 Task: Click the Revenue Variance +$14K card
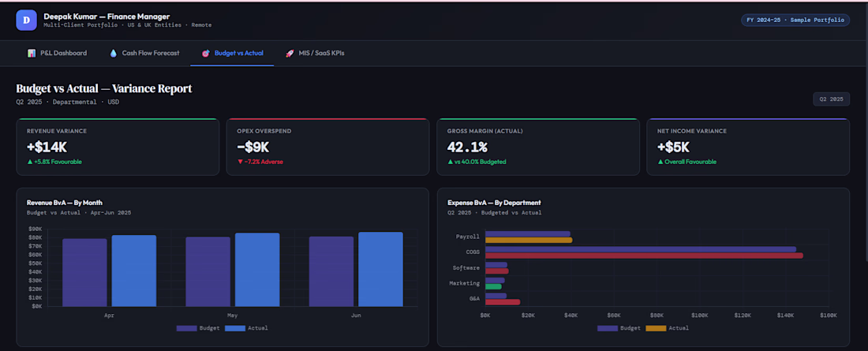pos(118,147)
